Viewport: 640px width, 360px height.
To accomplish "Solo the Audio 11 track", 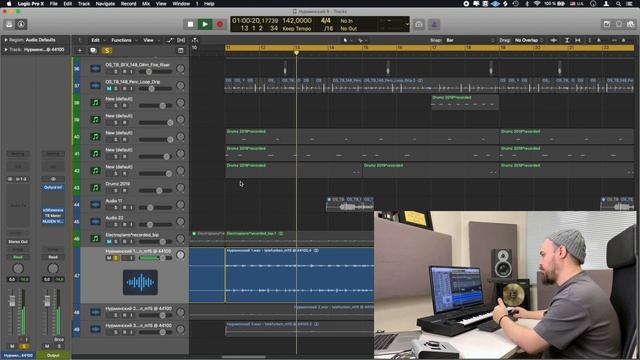I will [116, 207].
